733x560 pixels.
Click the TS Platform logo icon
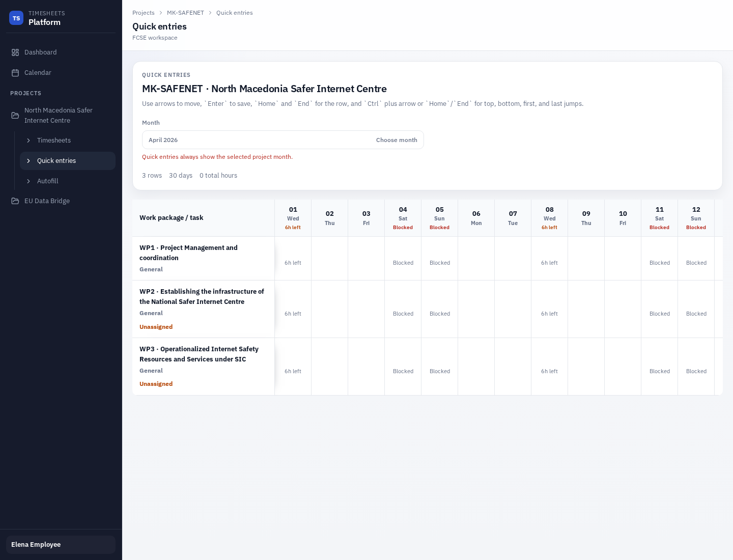(x=16, y=18)
